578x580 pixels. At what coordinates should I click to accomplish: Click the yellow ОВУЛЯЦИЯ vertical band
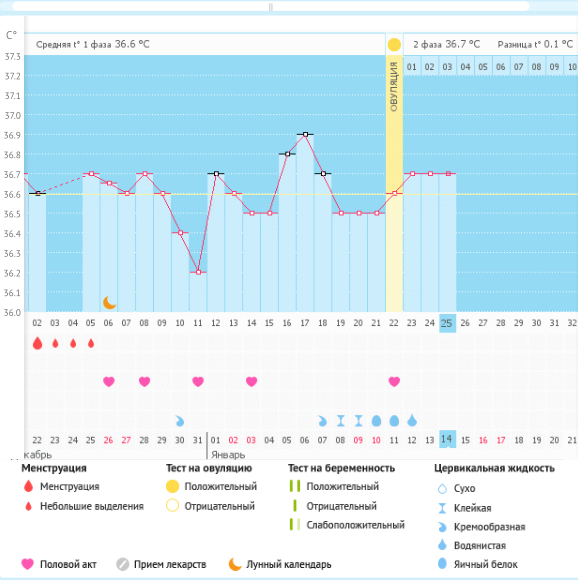[394, 183]
